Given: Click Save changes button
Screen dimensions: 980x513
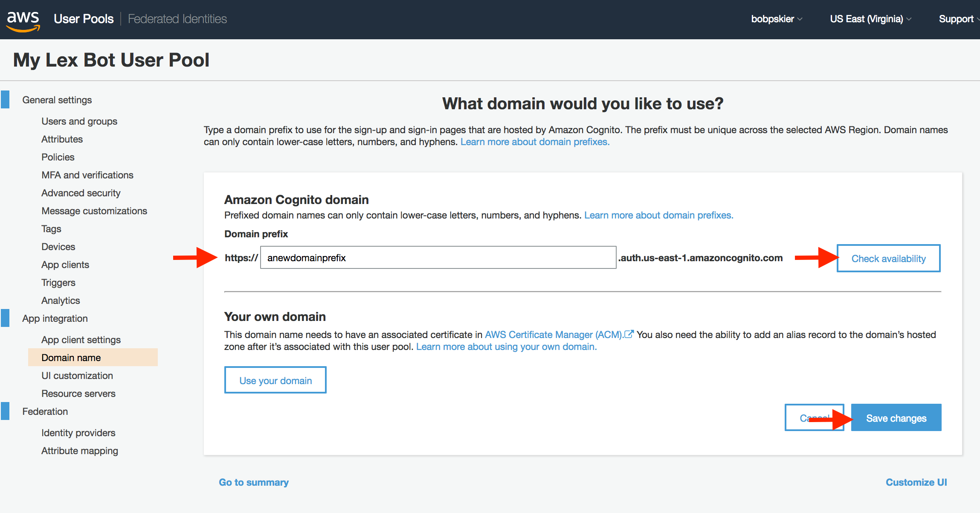Looking at the screenshot, I should [x=896, y=417].
